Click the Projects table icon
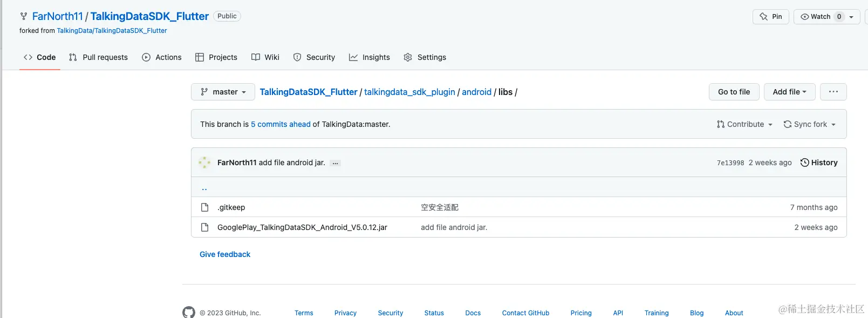 200,57
